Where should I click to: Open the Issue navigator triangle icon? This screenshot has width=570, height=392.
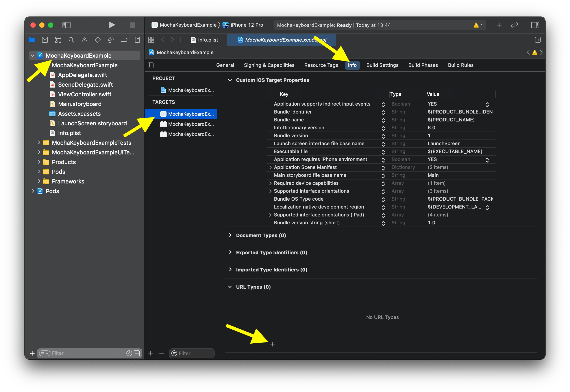point(85,40)
